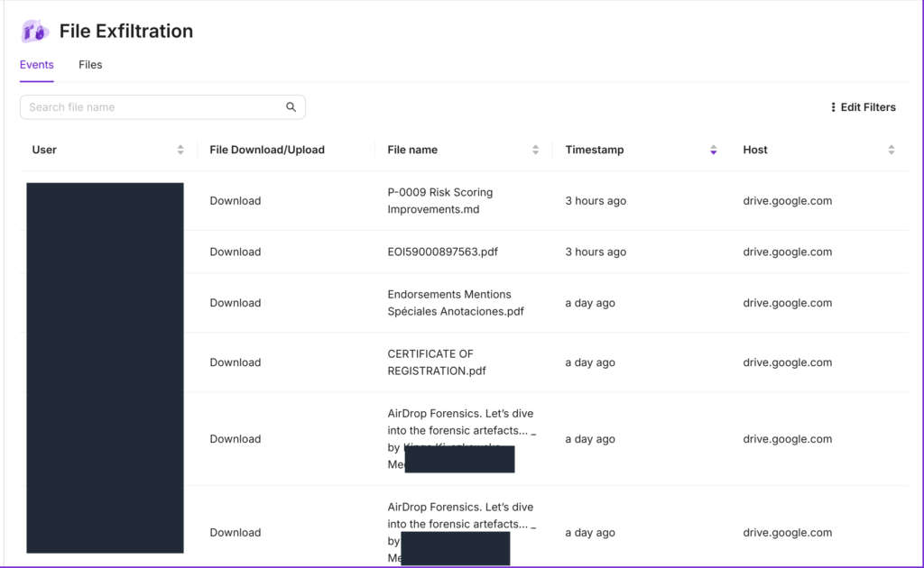Sort by User column arrows
Image resolution: width=924 pixels, height=568 pixels.
(180, 150)
